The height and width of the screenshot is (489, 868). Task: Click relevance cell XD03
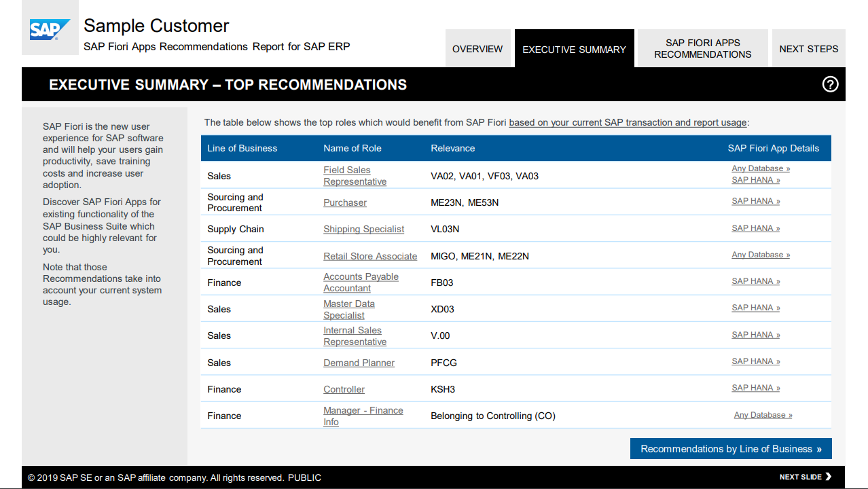pos(443,309)
